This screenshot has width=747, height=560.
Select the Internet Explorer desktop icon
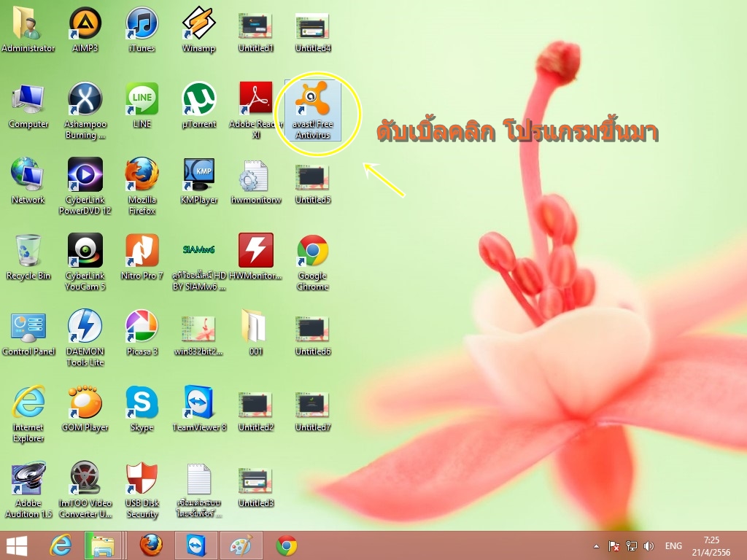point(28,413)
